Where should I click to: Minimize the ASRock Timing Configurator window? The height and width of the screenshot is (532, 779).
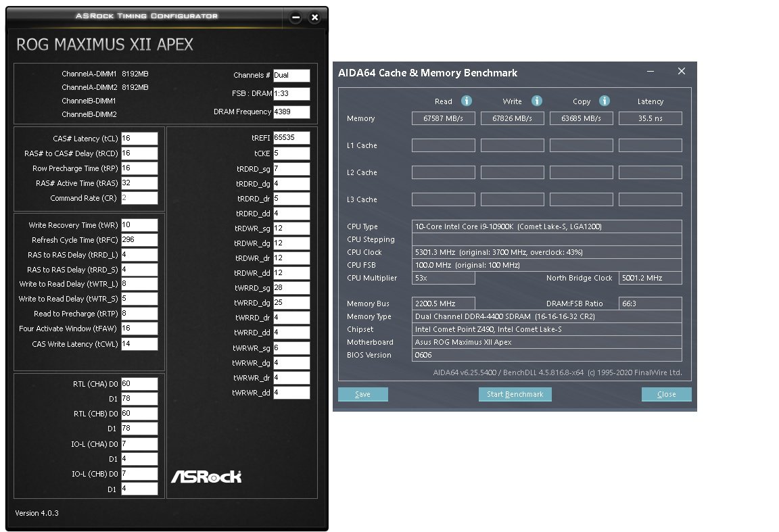296,18
